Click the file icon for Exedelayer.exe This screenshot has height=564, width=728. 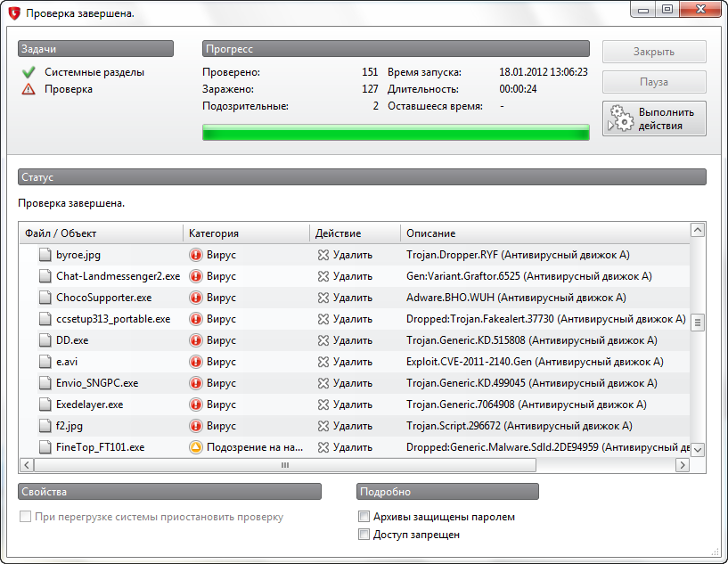45,404
